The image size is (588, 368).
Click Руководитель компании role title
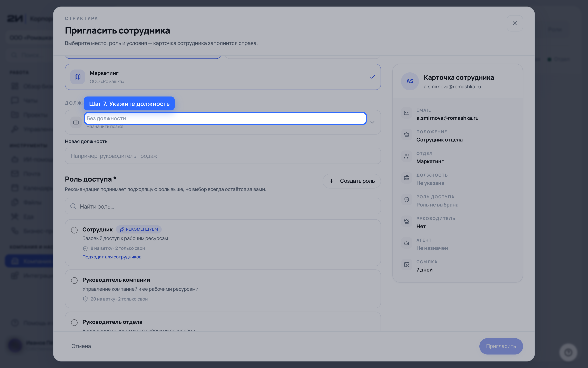coord(116,280)
